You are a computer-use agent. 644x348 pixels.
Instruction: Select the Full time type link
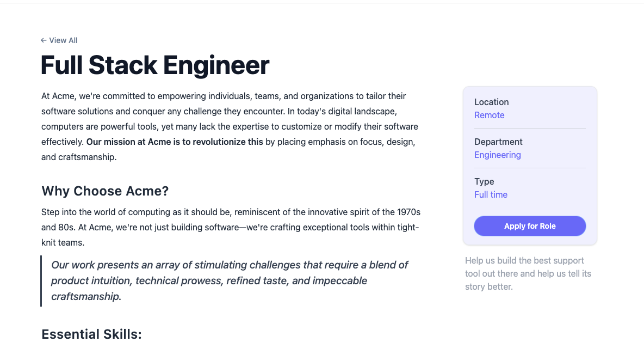[x=491, y=194]
